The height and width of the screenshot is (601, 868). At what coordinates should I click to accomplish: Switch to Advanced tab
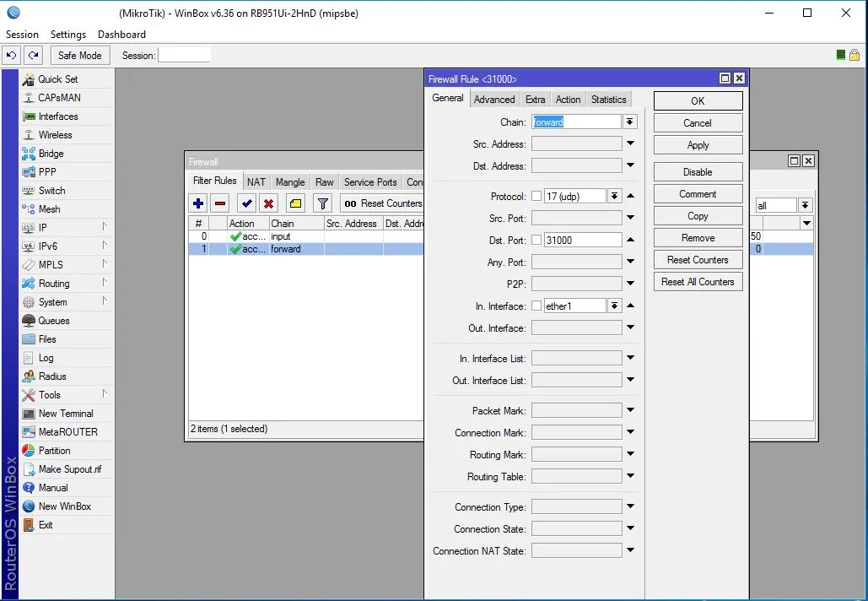[494, 100]
